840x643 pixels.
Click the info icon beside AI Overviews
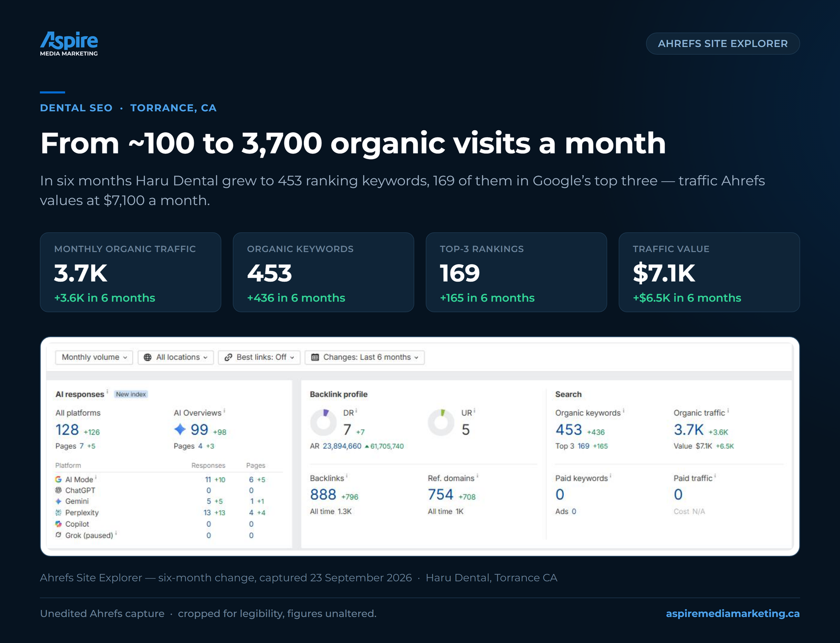point(225,411)
